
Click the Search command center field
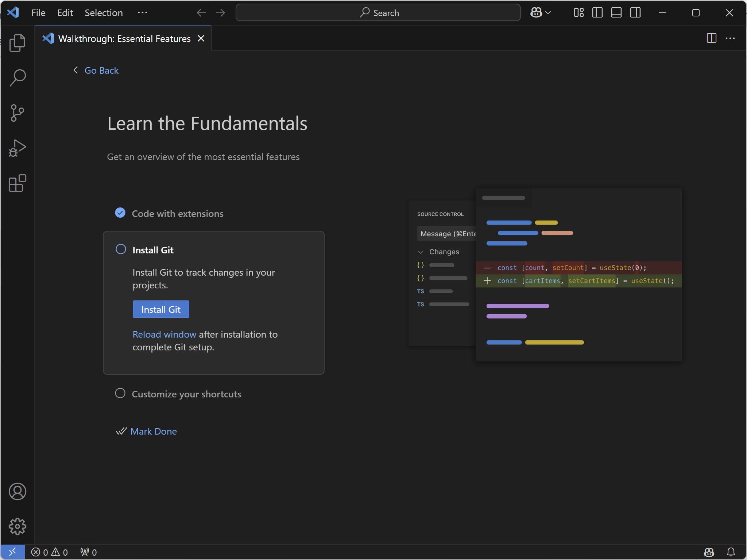pyautogui.click(x=378, y=13)
